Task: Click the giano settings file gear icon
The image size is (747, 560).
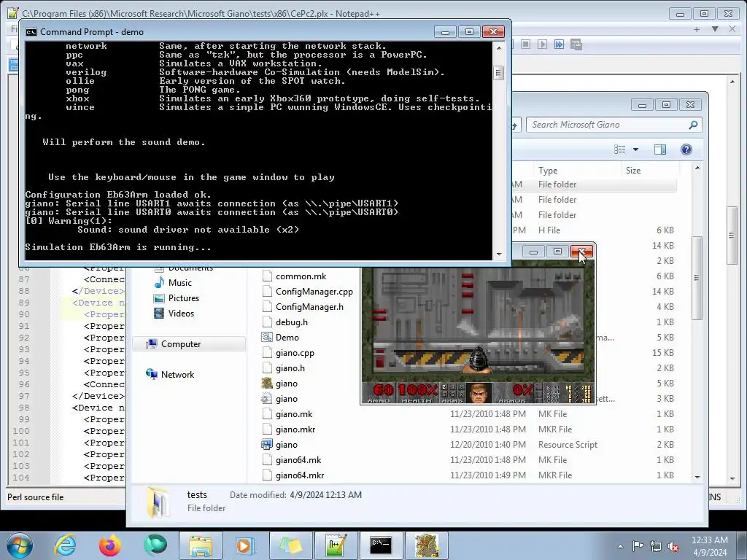Action: coord(267,399)
